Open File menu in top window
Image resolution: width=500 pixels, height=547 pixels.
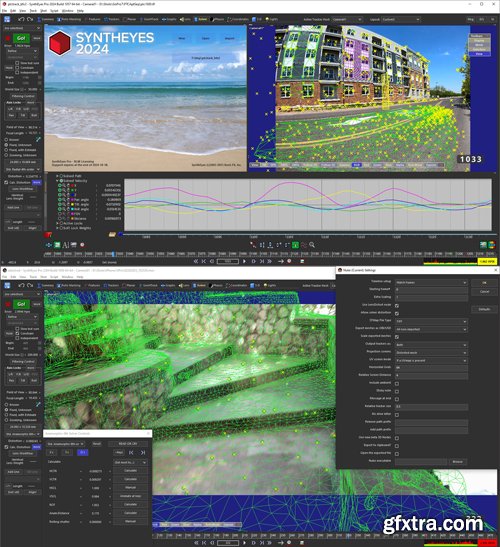(x=4, y=11)
